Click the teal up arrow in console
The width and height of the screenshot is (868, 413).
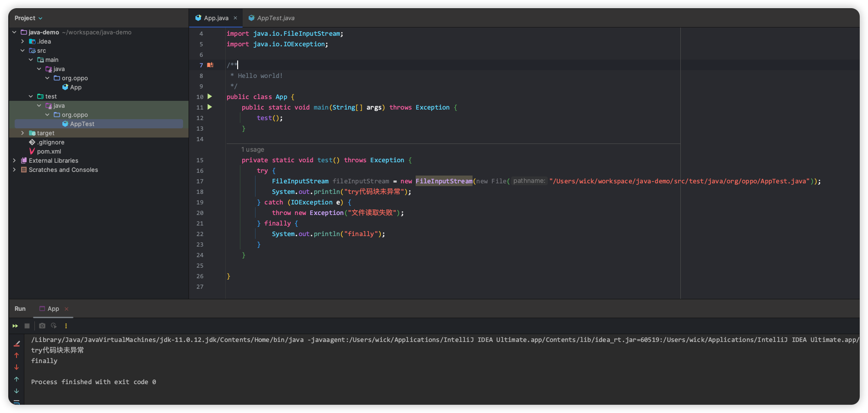[x=17, y=379]
